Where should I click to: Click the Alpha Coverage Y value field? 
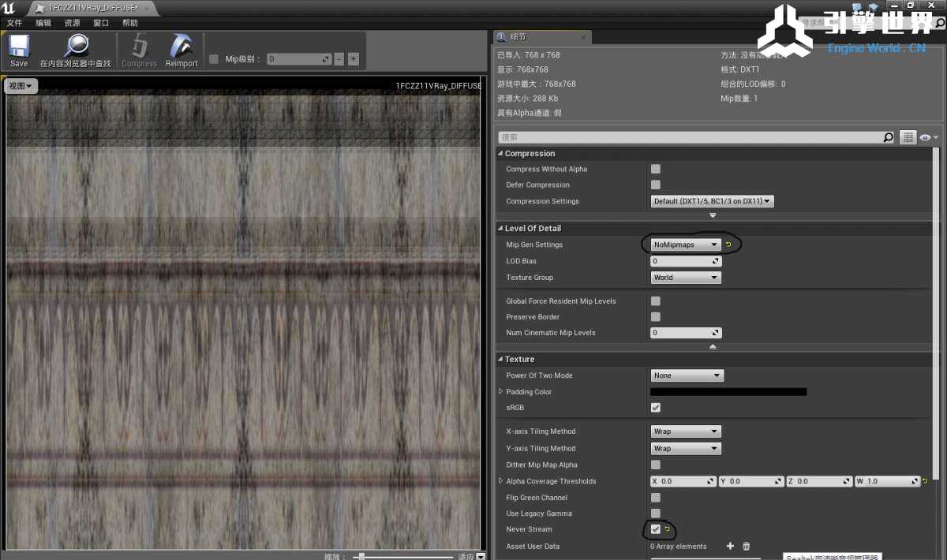pos(752,481)
